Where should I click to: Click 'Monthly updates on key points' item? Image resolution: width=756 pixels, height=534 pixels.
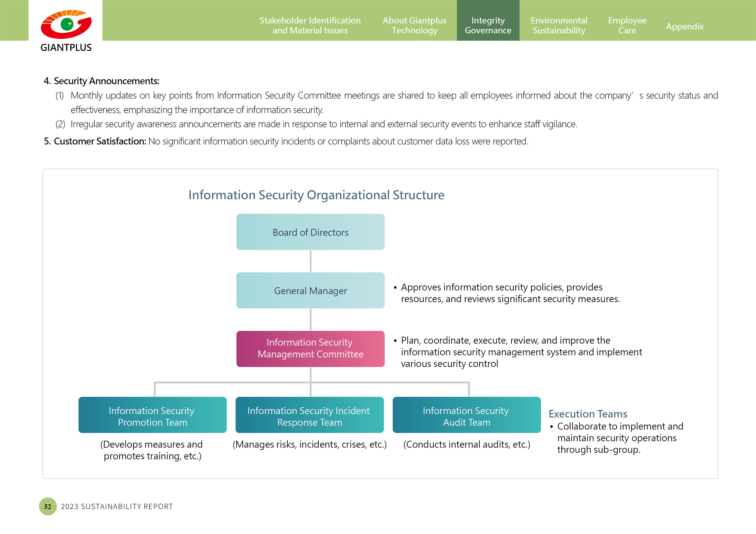pyautogui.click(x=387, y=102)
